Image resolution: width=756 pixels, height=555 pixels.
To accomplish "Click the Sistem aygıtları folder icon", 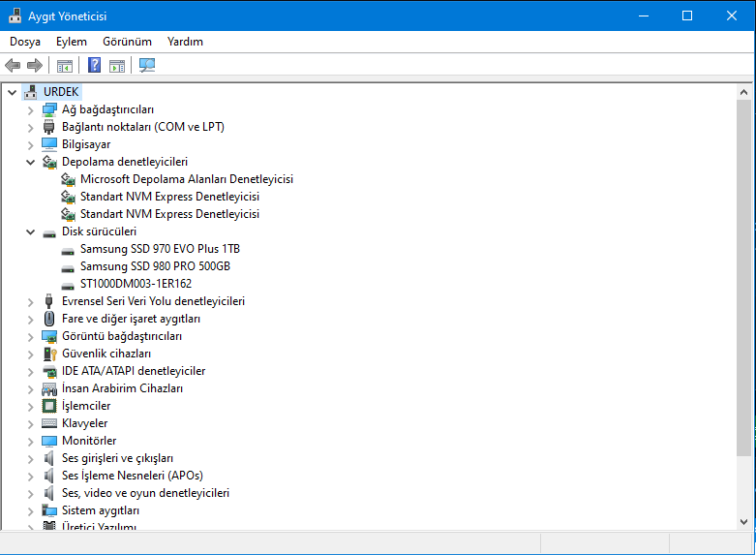I will [49, 510].
